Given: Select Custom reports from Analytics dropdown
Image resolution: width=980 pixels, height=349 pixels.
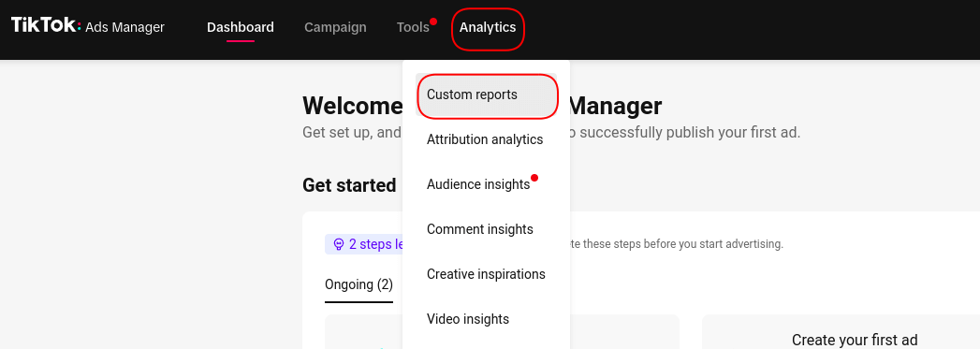Looking at the screenshot, I should click(486, 95).
